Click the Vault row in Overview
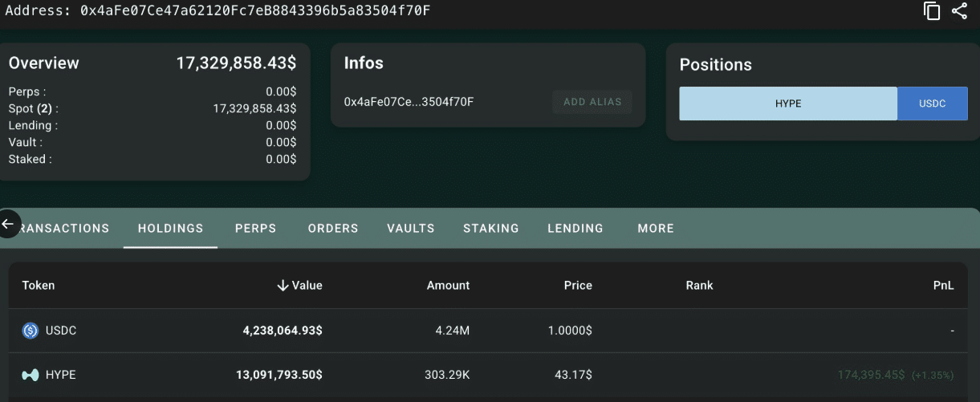980x402 pixels. pos(152,142)
